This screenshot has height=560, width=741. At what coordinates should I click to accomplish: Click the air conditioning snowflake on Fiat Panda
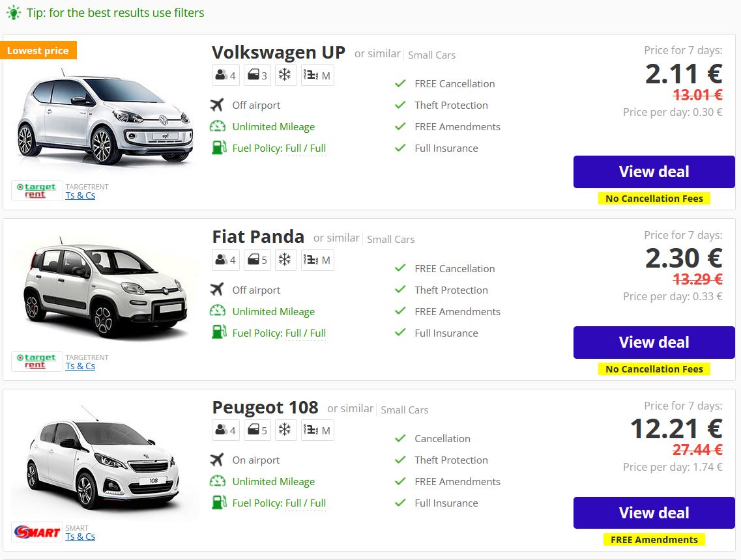(x=285, y=260)
